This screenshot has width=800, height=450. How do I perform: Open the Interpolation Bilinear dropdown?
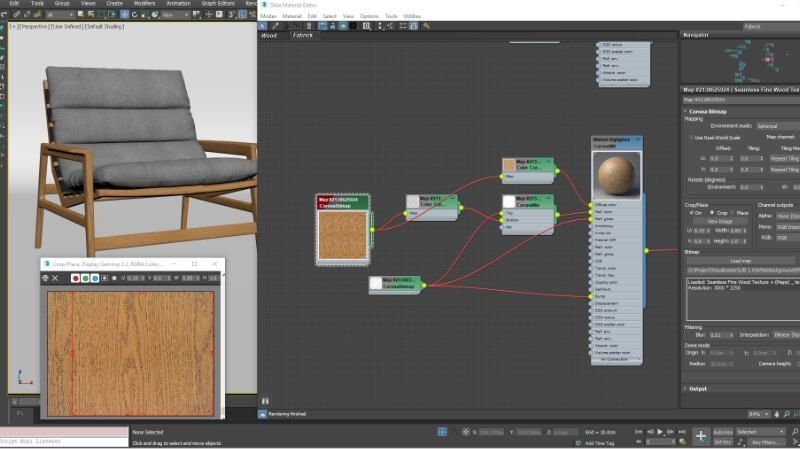(x=786, y=335)
